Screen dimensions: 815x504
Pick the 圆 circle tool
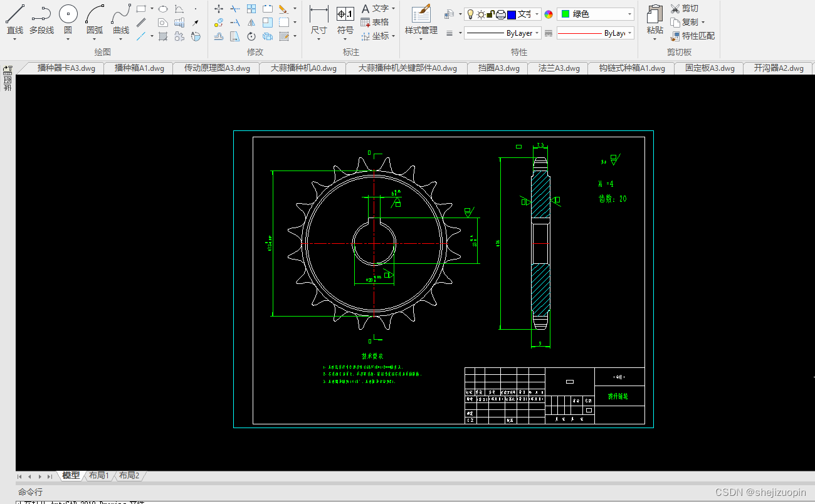coord(68,20)
